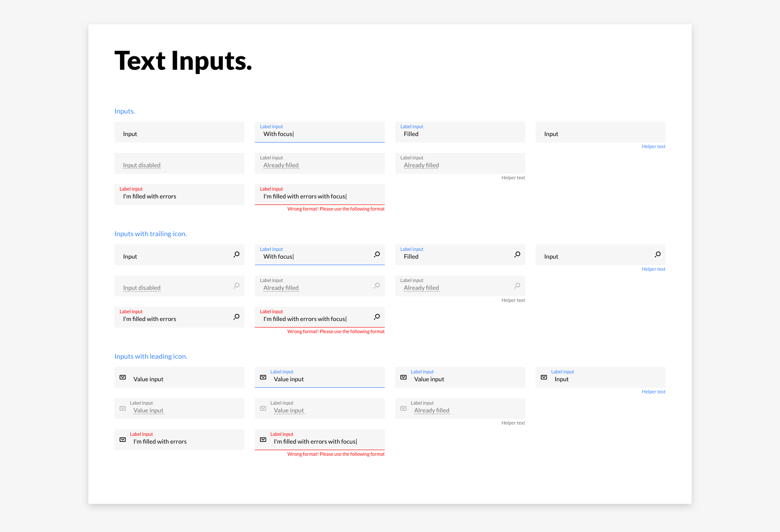Click 'I'm filled with errors with focus' in Inputs section

tap(320, 195)
